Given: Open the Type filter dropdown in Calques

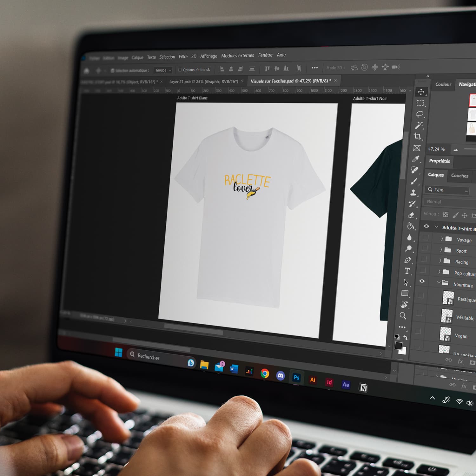Looking at the screenshot, I should click(447, 190).
